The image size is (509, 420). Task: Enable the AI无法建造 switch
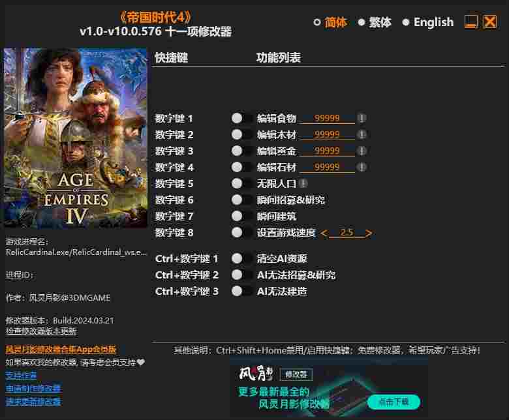pyautogui.click(x=242, y=292)
